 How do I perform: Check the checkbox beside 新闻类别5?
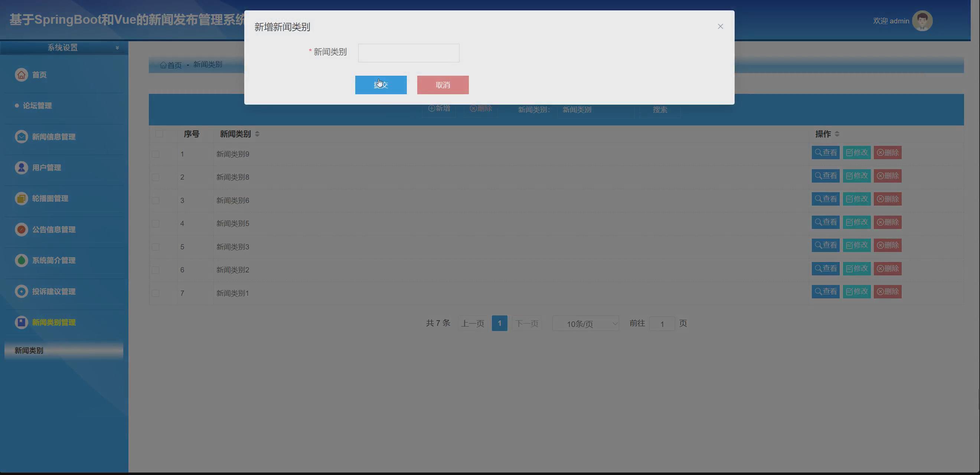tap(155, 223)
